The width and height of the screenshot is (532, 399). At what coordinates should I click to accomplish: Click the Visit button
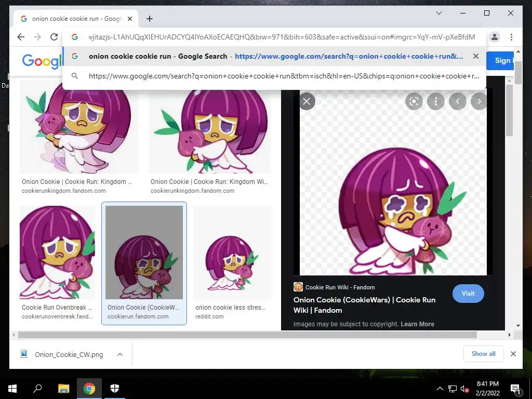(x=468, y=294)
